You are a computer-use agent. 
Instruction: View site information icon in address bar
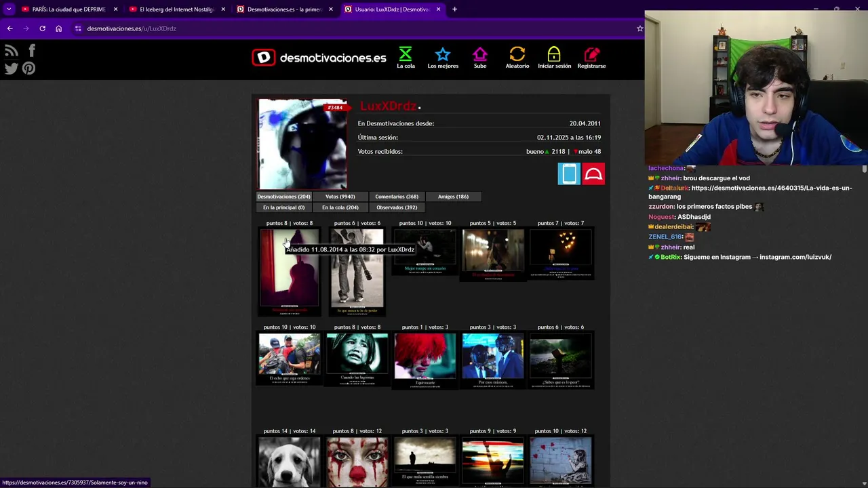[x=78, y=28]
